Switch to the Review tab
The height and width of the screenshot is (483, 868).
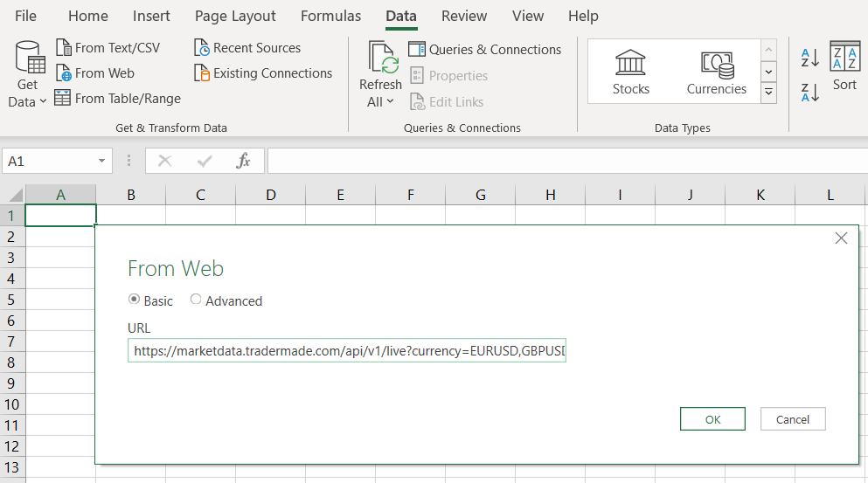464,16
